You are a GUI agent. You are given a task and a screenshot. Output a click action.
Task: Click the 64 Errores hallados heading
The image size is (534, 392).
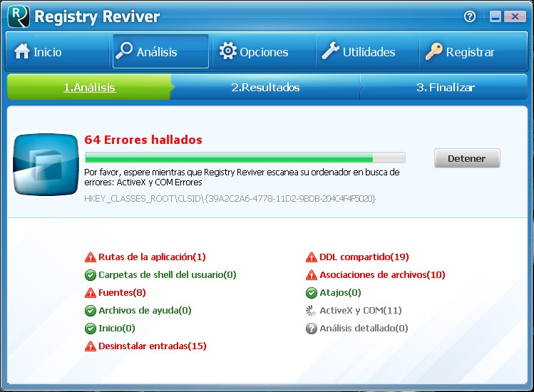click(143, 140)
